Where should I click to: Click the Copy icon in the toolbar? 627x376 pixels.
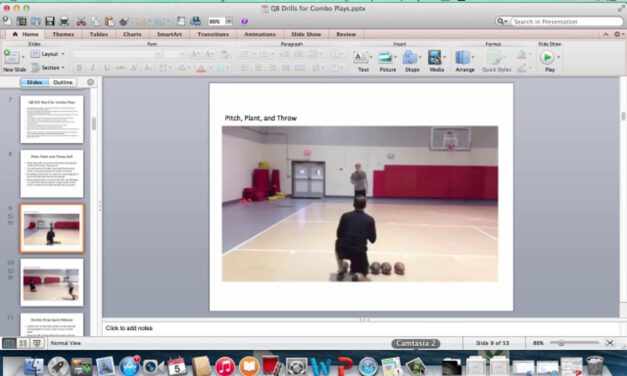point(95,21)
